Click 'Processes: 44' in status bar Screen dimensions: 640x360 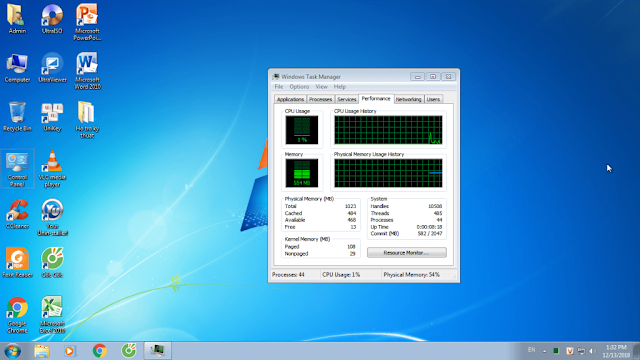(x=289, y=275)
